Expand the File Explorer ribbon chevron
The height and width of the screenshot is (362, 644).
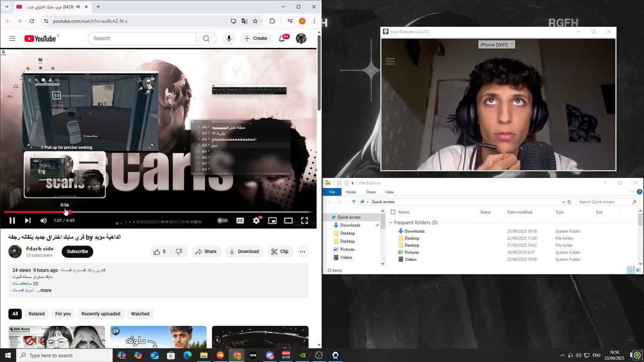[x=632, y=192]
